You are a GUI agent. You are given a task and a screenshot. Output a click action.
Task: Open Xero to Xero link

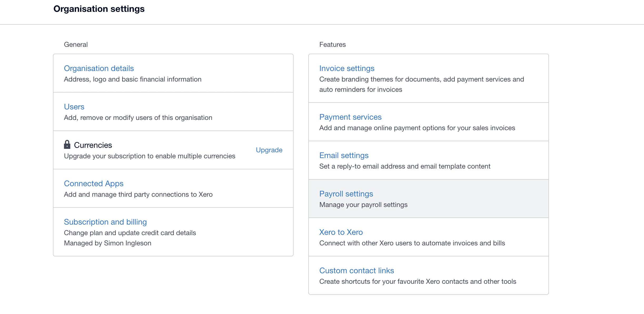(341, 232)
